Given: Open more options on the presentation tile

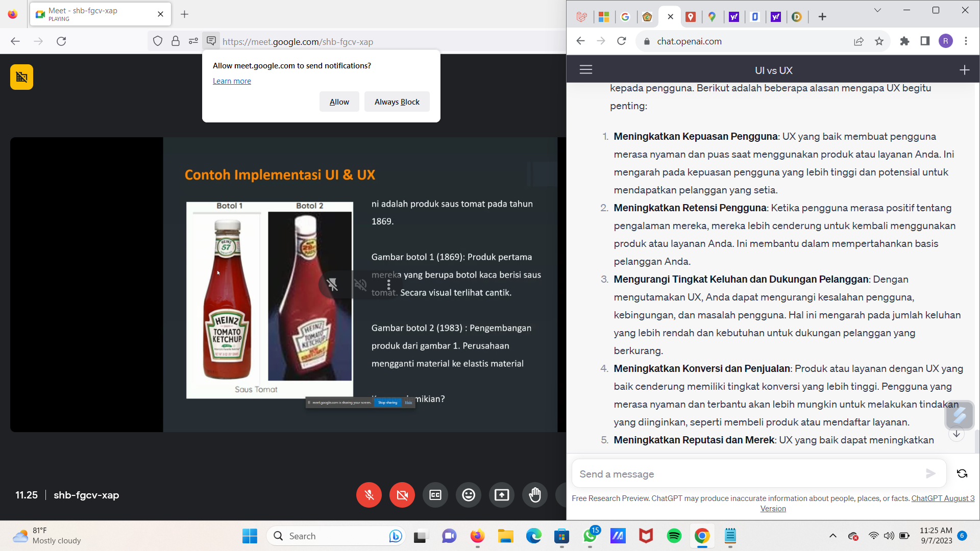Looking at the screenshot, I should click(388, 285).
